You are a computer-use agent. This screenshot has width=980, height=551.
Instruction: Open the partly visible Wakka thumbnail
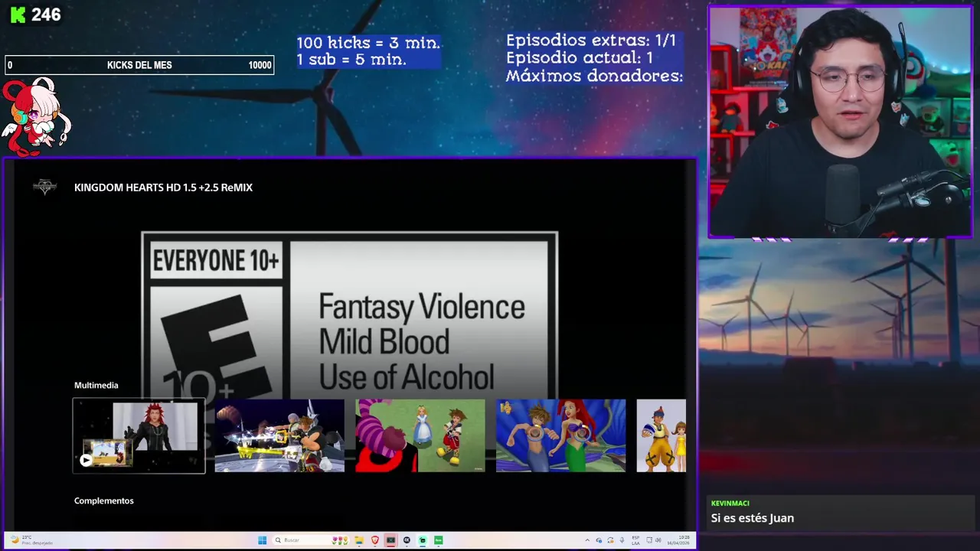[661, 435]
